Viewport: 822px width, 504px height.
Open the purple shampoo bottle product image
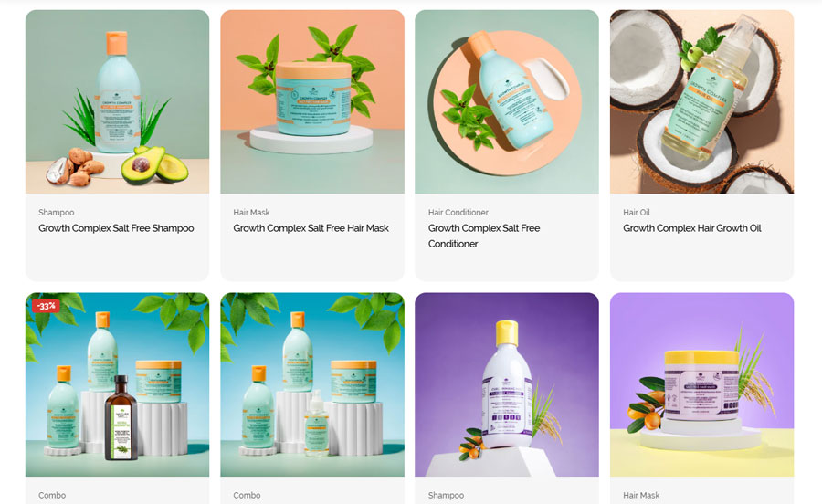507,384
